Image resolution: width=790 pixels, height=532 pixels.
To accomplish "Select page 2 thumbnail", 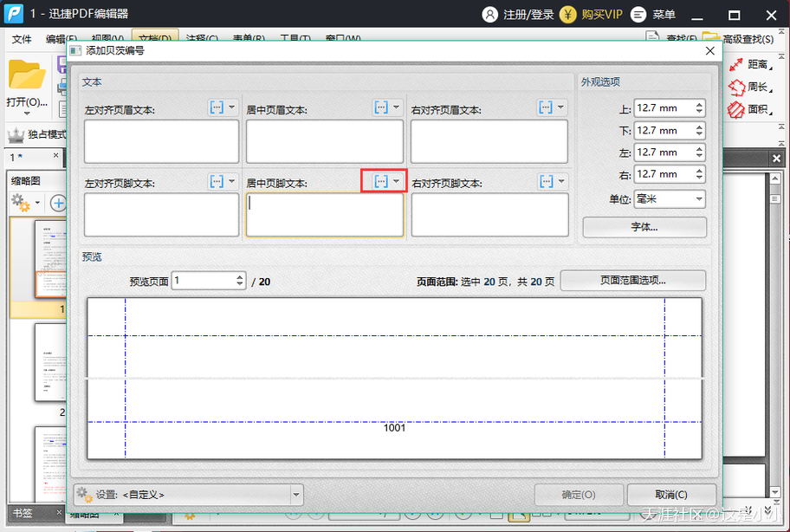I will [x=50, y=362].
